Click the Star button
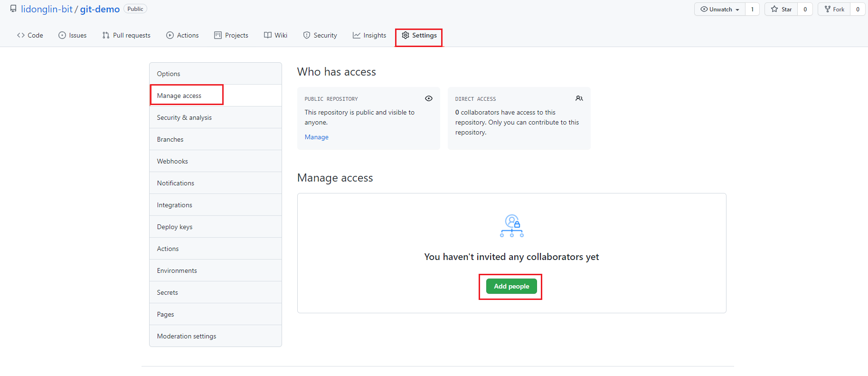Image resolution: width=868 pixels, height=376 pixels. pos(781,9)
